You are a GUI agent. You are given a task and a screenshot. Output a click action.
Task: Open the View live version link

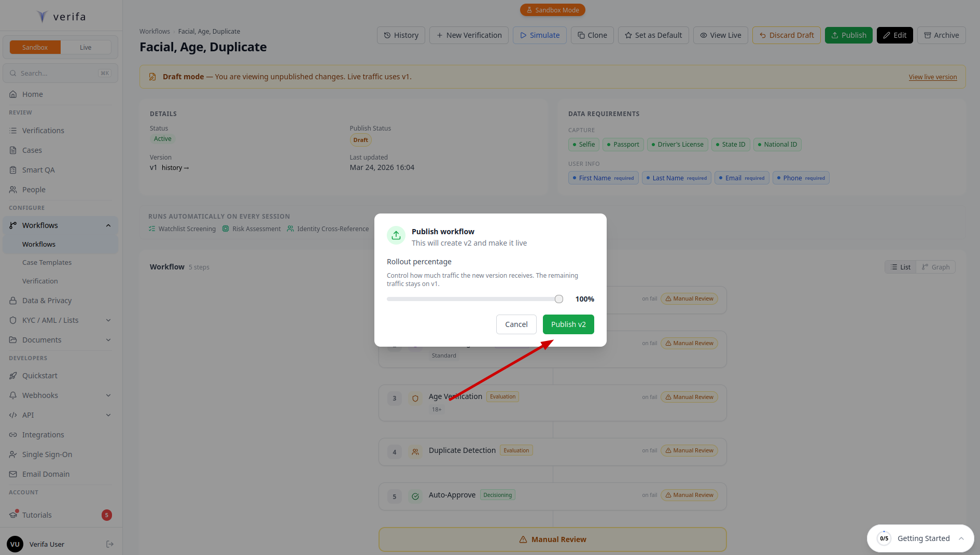[x=932, y=77]
